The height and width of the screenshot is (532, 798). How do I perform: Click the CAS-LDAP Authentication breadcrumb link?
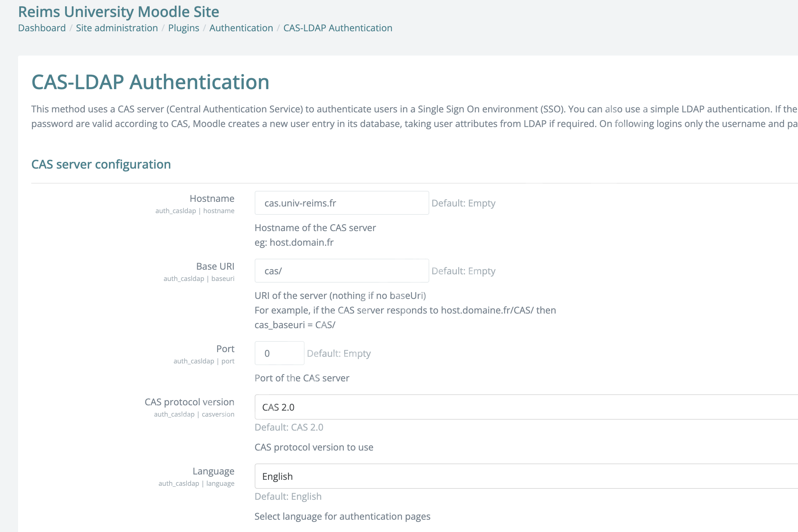tap(337, 28)
